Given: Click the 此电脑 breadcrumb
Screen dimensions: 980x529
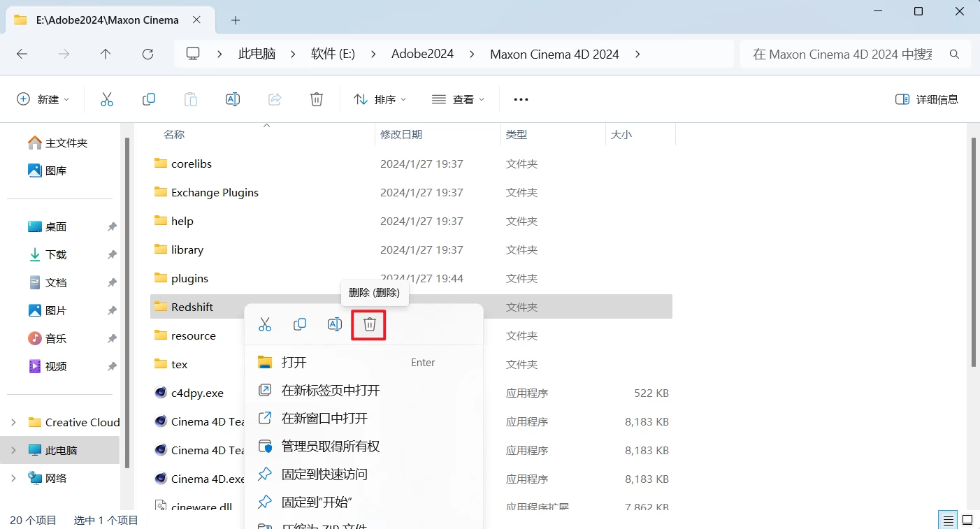Looking at the screenshot, I should (x=257, y=54).
